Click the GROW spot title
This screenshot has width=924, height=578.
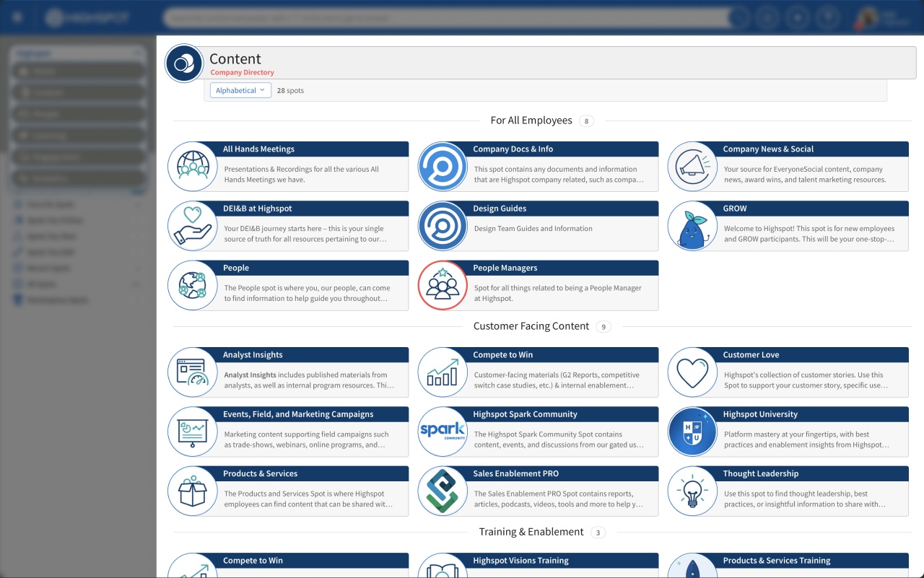[x=735, y=209]
